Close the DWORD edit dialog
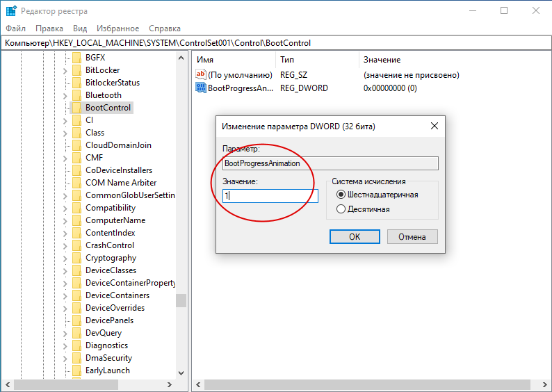 point(435,126)
